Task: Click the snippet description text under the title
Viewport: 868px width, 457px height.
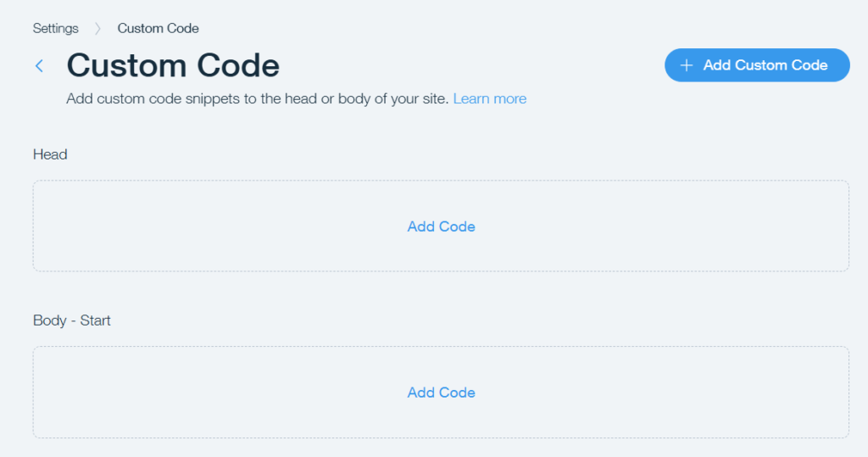Action: coord(258,98)
